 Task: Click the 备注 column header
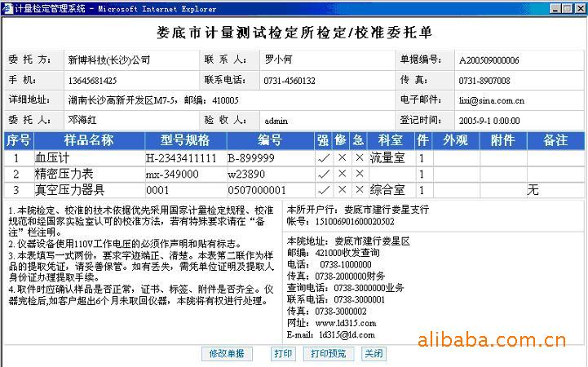coord(554,140)
